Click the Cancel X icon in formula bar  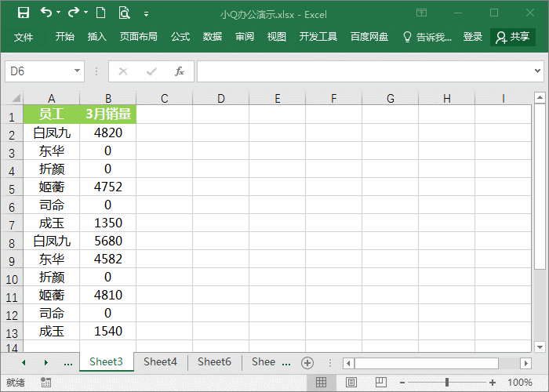(123, 71)
